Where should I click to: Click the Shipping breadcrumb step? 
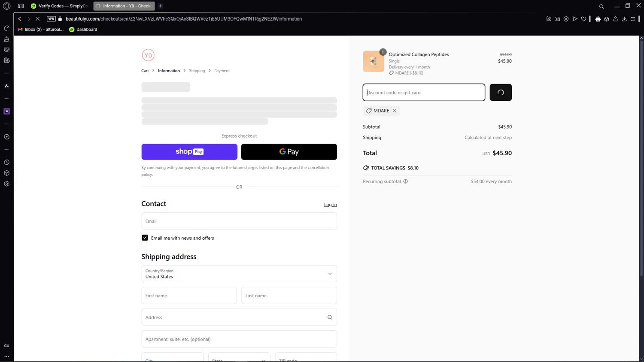[x=197, y=71]
